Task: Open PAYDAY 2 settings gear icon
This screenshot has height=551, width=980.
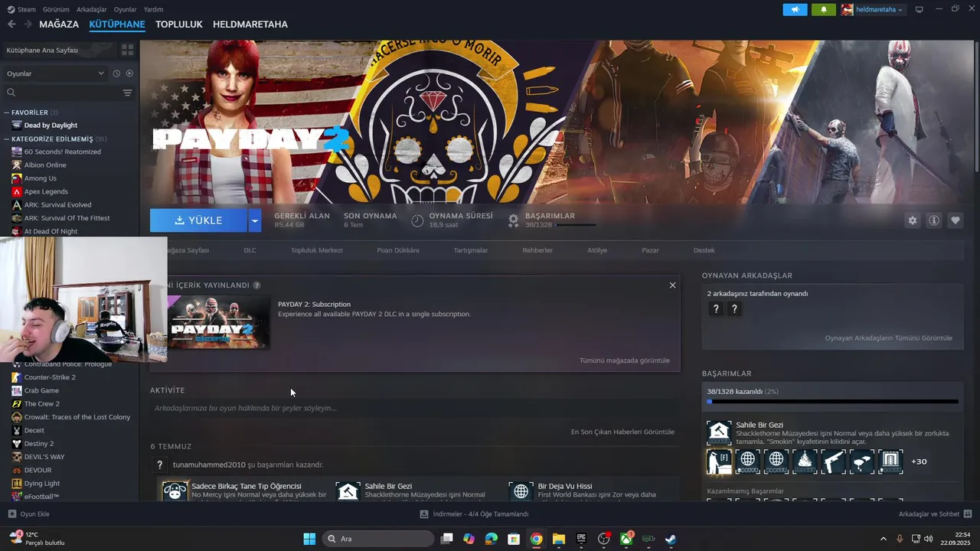Action: coord(912,220)
